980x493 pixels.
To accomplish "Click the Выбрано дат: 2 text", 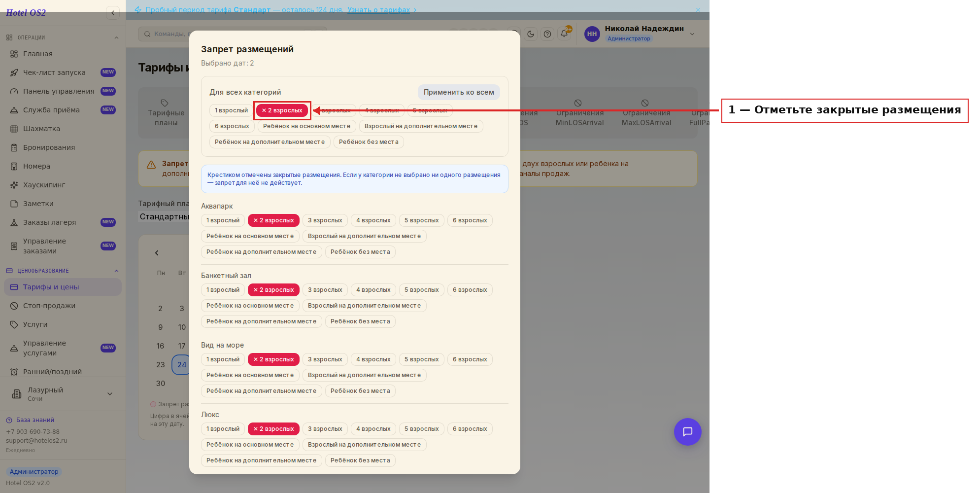I will [x=228, y=63].
